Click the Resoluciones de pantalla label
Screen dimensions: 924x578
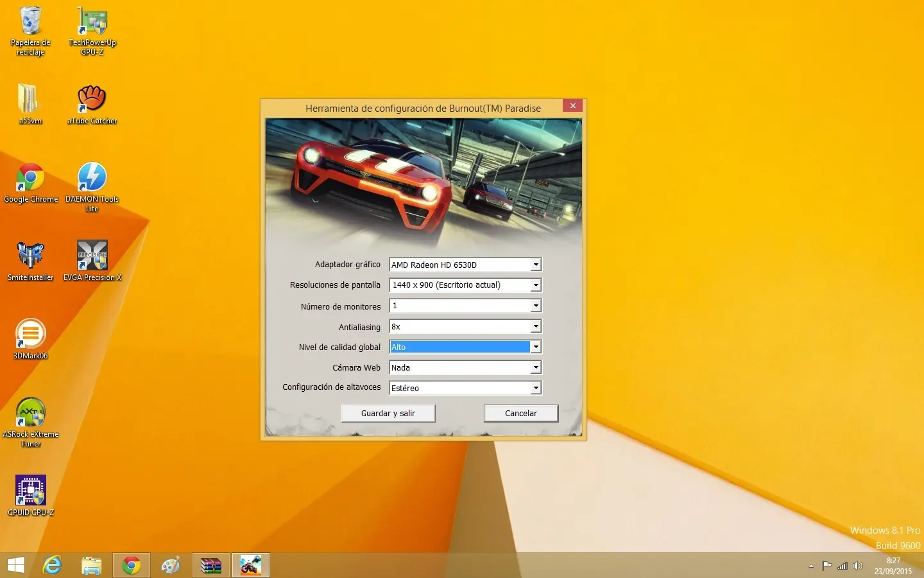pyautogui.click(x=335, y=285)
